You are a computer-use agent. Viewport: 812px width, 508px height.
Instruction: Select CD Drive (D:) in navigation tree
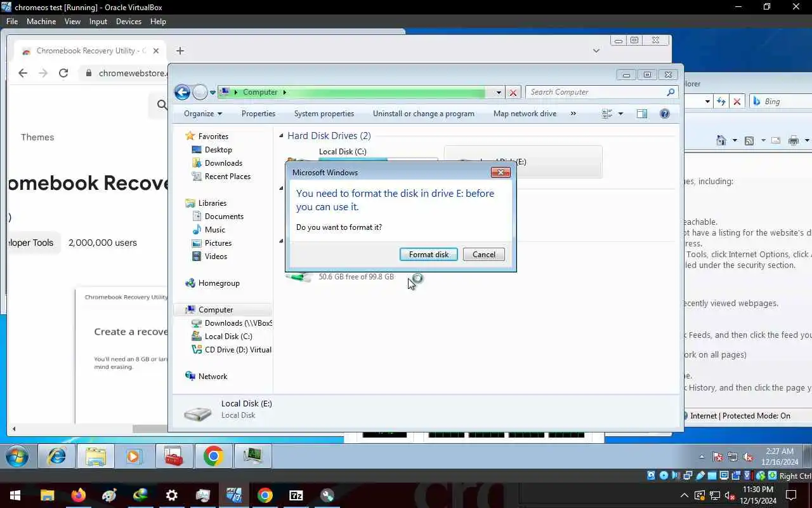tap(238, 350)
